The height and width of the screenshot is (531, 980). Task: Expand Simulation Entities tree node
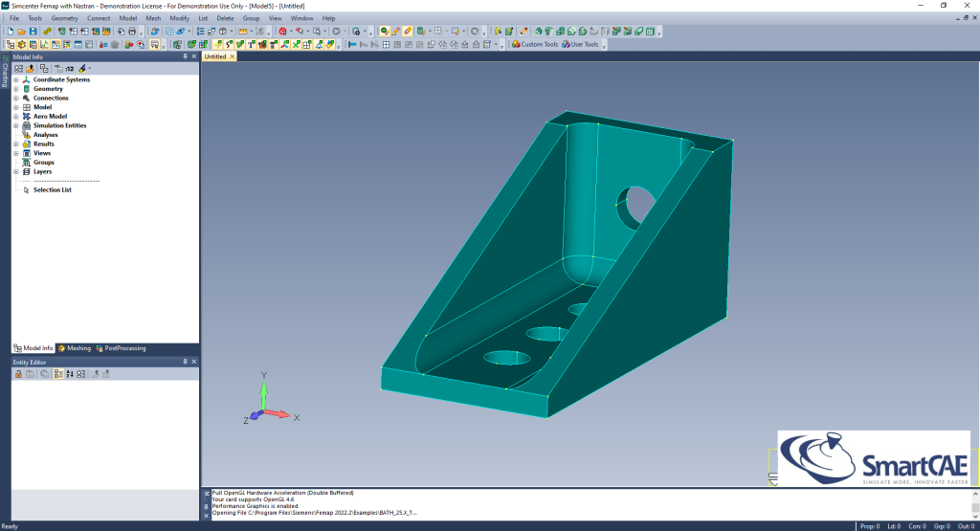pyautogui.click(x=16, y=125)
